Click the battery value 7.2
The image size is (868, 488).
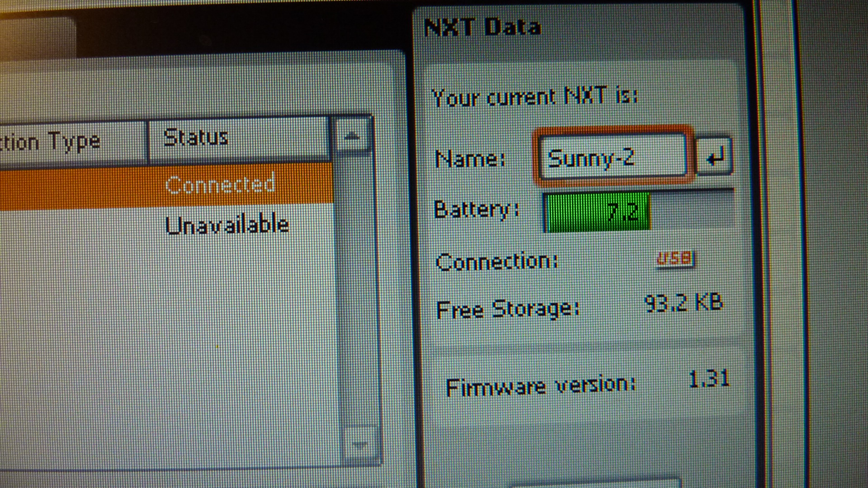coord(624,211)
